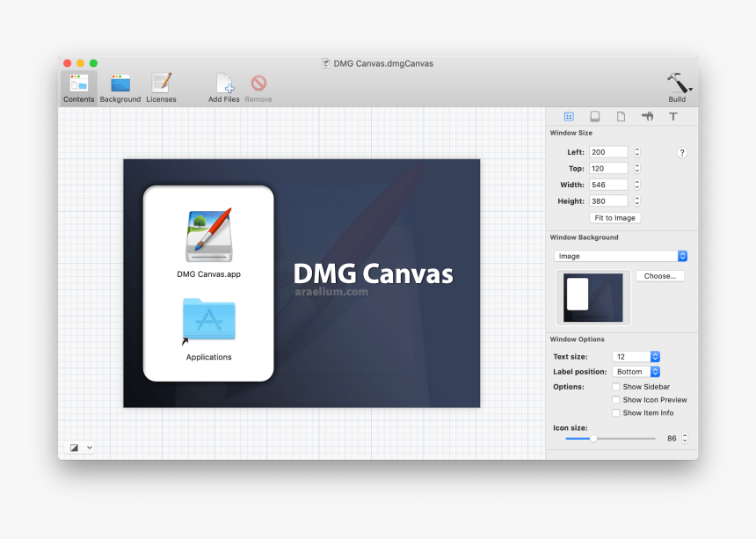Click the Add Files toolbar icon
This screenshot has height=539, width=756.
tap(224, 84)
